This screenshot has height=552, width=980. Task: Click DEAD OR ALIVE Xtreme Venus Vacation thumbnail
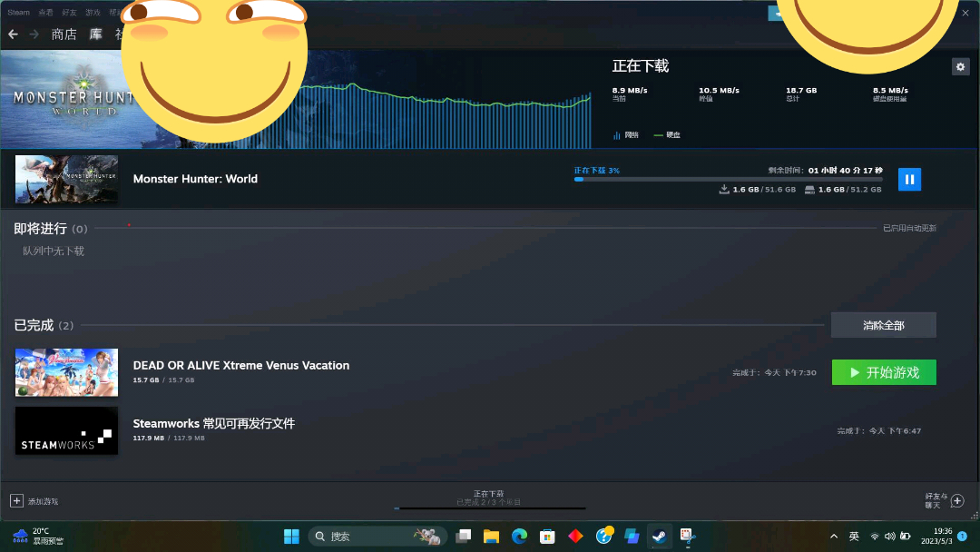(67, 372)
